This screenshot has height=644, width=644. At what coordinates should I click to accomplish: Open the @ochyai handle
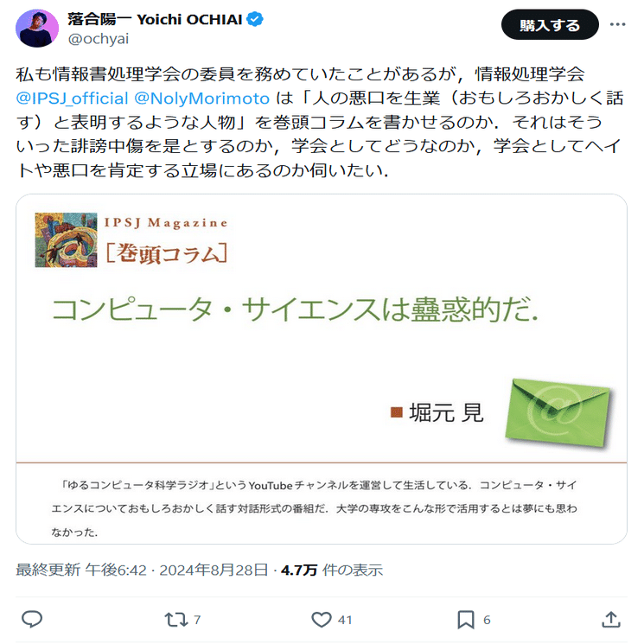point(99,39)
